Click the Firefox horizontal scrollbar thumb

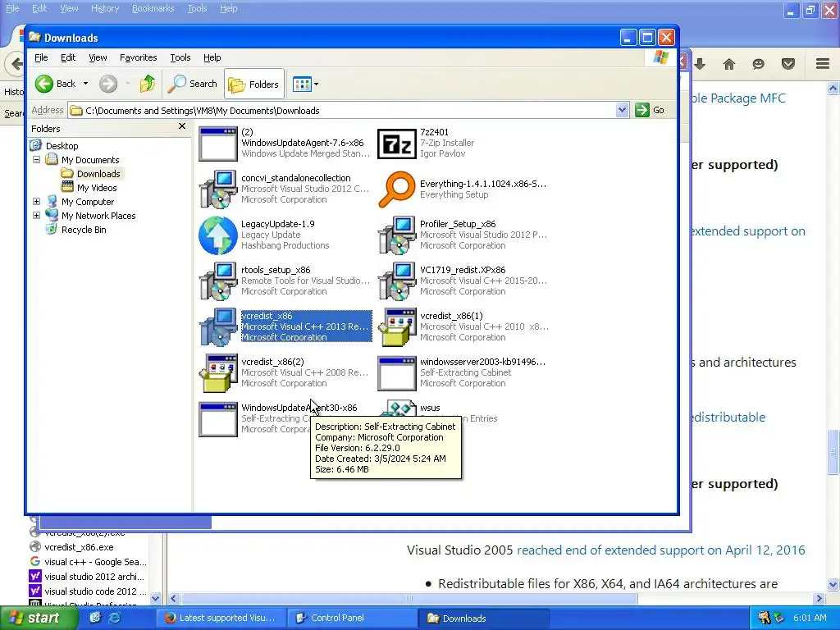pyautogui.click(x=409, y=598)
